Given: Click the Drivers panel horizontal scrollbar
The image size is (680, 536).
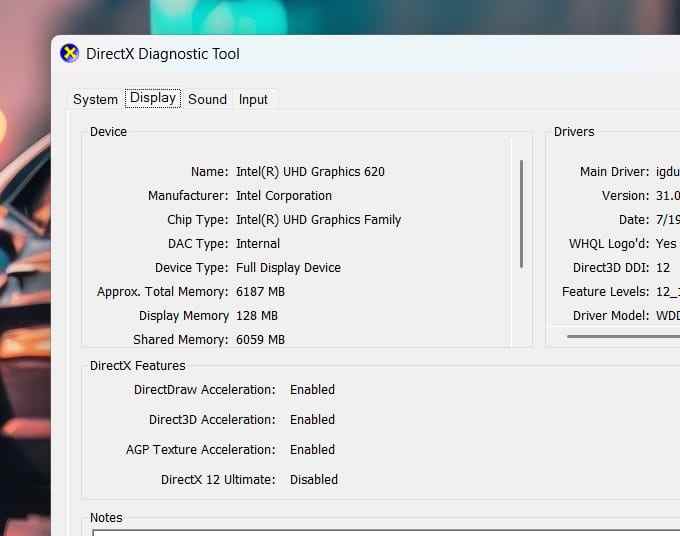Looking at the screenshot, I should [x=623, y=337].
